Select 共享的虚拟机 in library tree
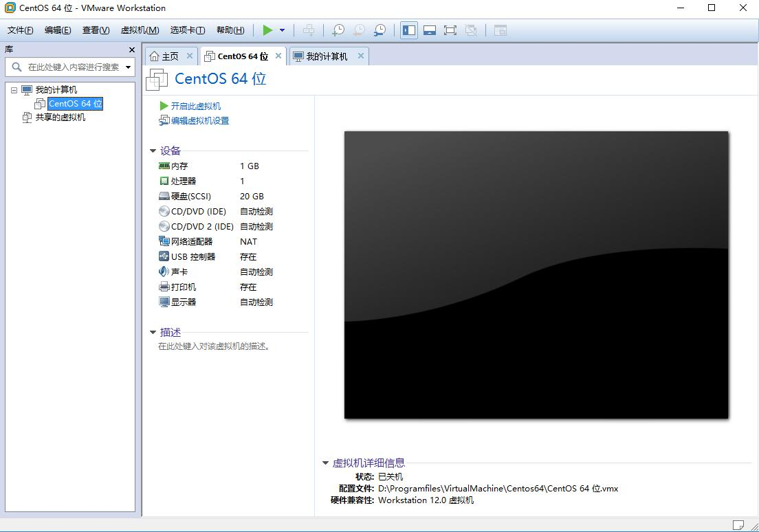 pos(60,117)
